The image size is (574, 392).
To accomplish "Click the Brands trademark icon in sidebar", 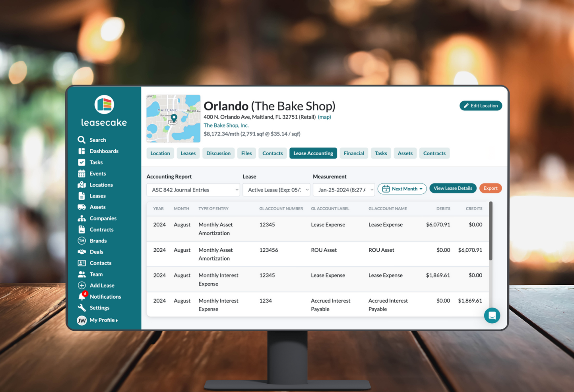I will coord(81,241).
